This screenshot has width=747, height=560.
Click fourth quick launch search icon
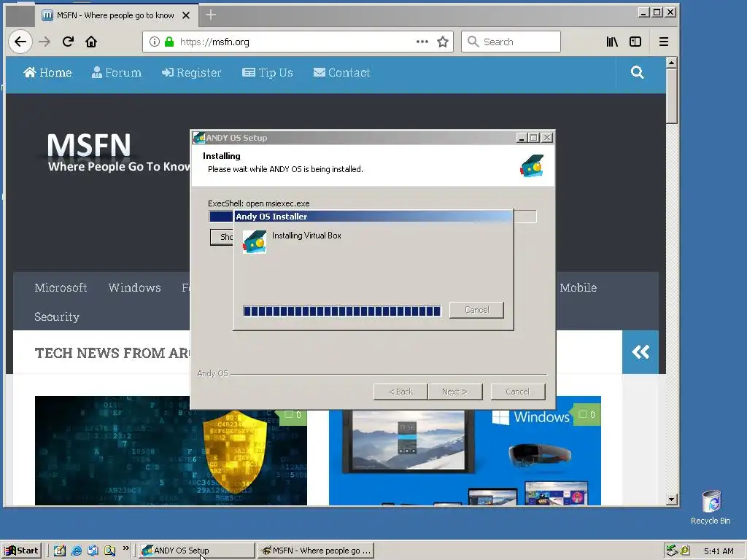109,551
